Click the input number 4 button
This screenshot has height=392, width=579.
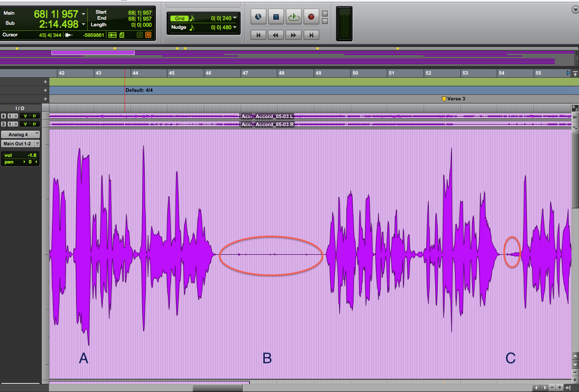coord(4,116)
